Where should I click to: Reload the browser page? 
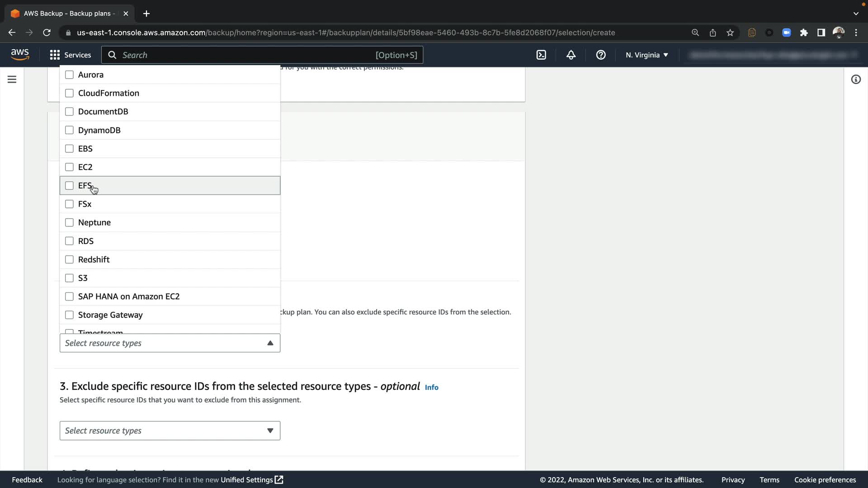[x=47, y=33]
